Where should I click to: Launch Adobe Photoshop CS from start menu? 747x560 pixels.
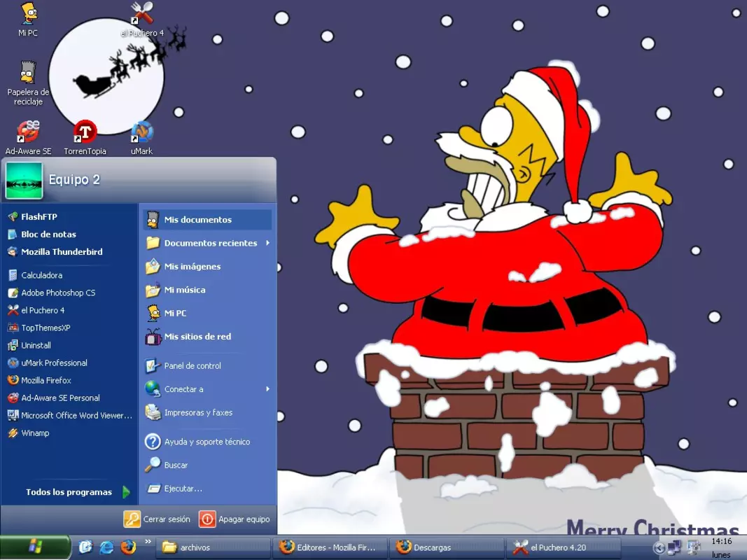point(69,293)
